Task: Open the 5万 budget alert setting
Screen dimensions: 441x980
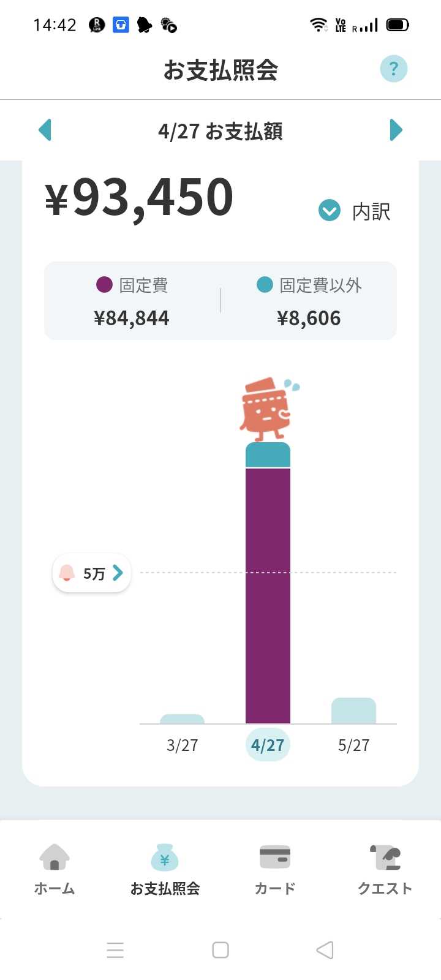Action: 92,573
